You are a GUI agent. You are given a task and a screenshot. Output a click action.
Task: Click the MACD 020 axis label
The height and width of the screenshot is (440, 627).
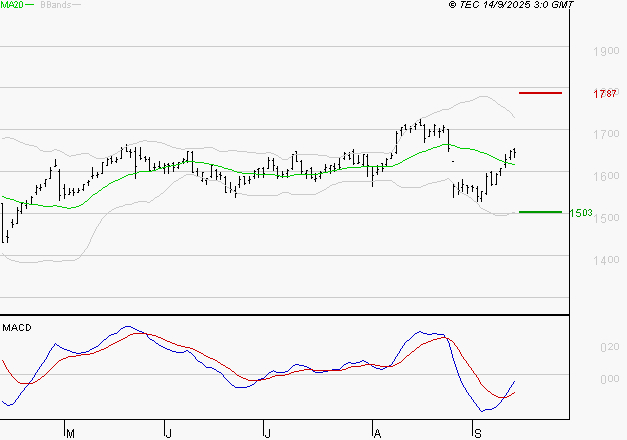click(608, 347)
